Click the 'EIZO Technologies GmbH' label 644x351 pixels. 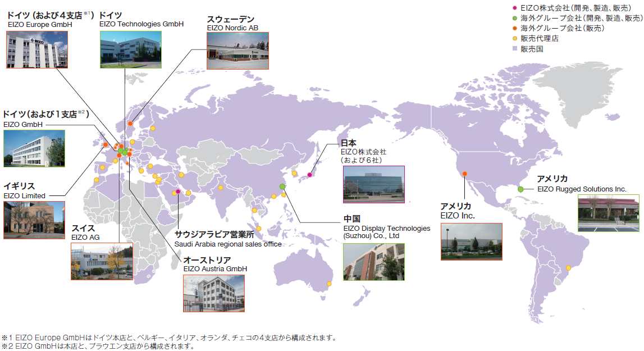(141, 24)
